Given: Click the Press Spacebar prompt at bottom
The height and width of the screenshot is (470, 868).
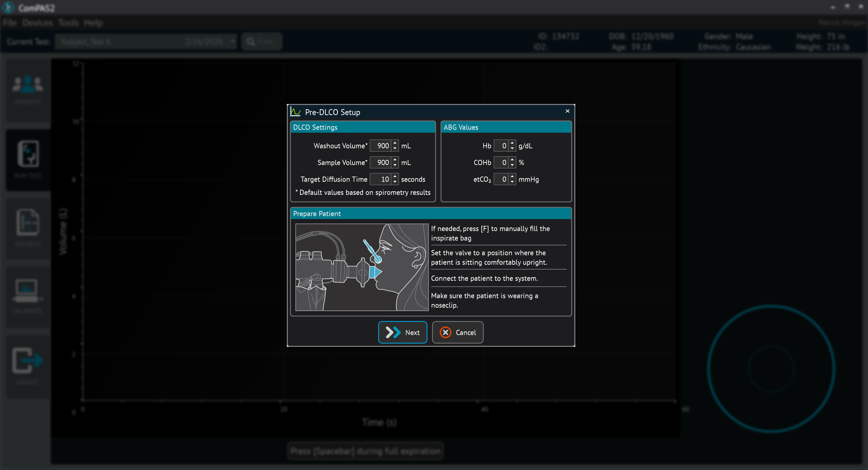Looking at the screenshot, I should [x=365, y=451].
